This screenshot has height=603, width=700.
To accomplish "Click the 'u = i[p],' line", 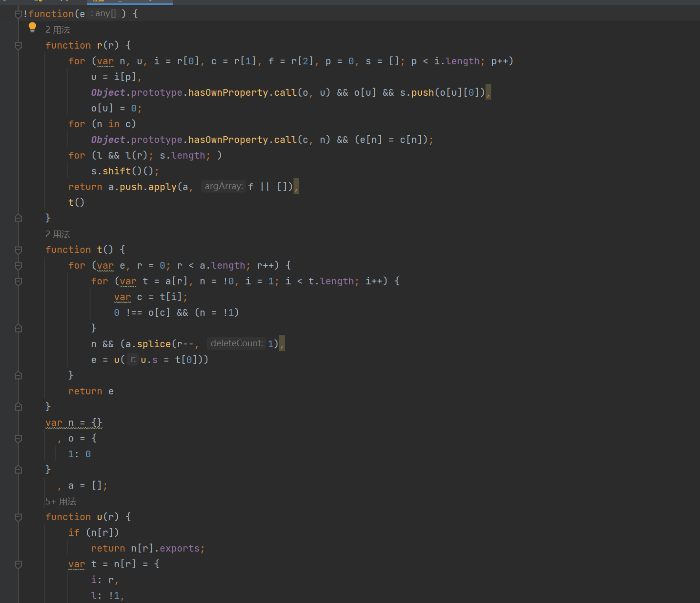I will coord(116,77).
